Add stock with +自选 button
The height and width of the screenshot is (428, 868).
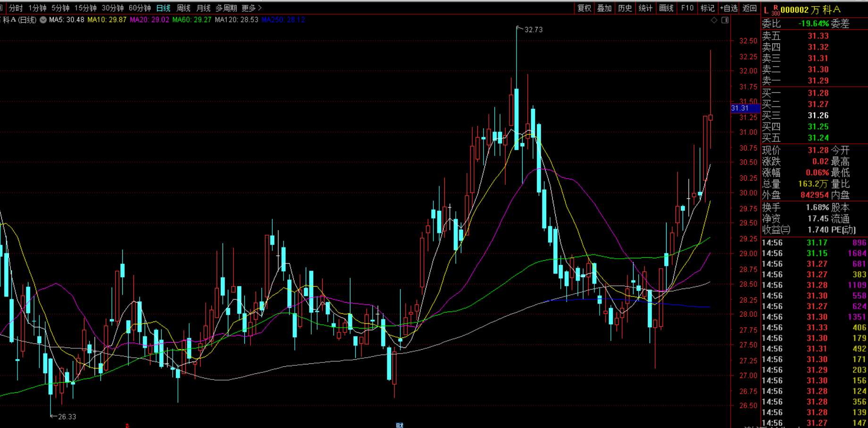[729, 8]
